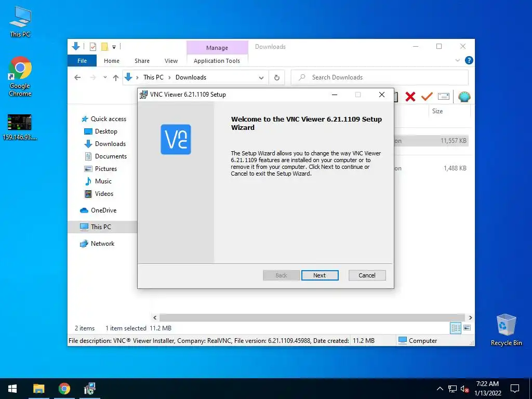
Task: Expand the breadcrumb root chevron
Action: pos(137,78)
